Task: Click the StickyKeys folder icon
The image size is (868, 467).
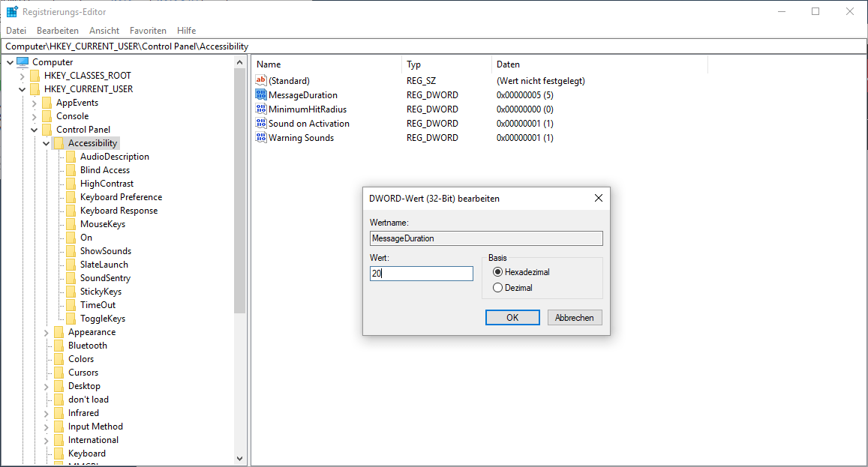Action: (x=71, y=292)
